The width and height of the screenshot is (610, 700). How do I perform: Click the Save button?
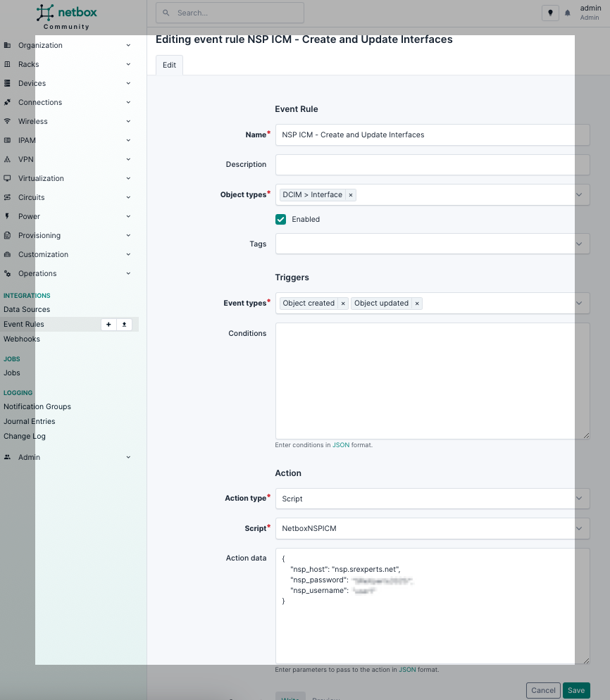tap(575, 690)
